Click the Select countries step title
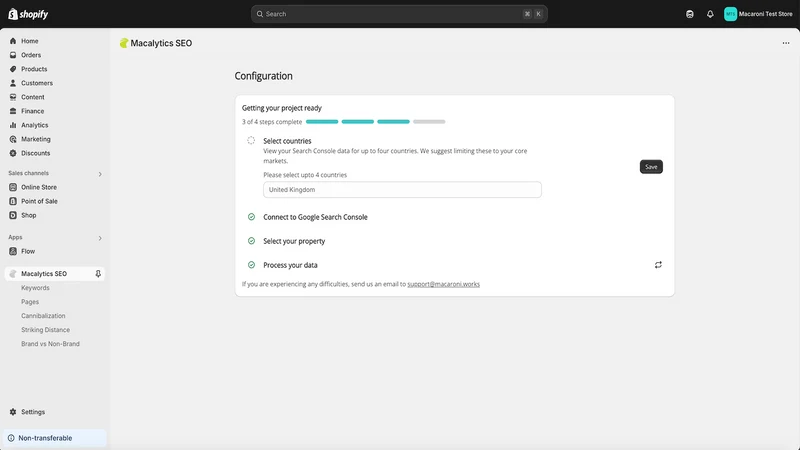The image size is (800, 450). 287,141
